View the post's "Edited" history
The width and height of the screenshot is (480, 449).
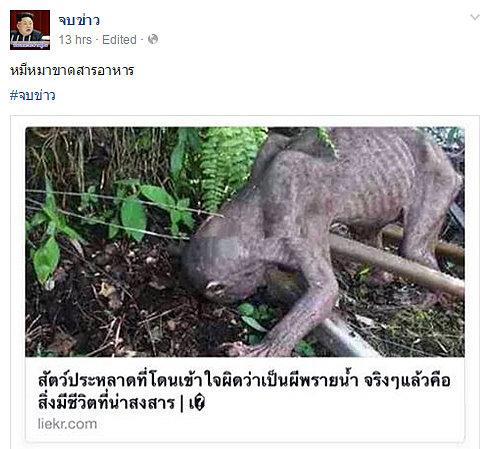click(119, 40)
